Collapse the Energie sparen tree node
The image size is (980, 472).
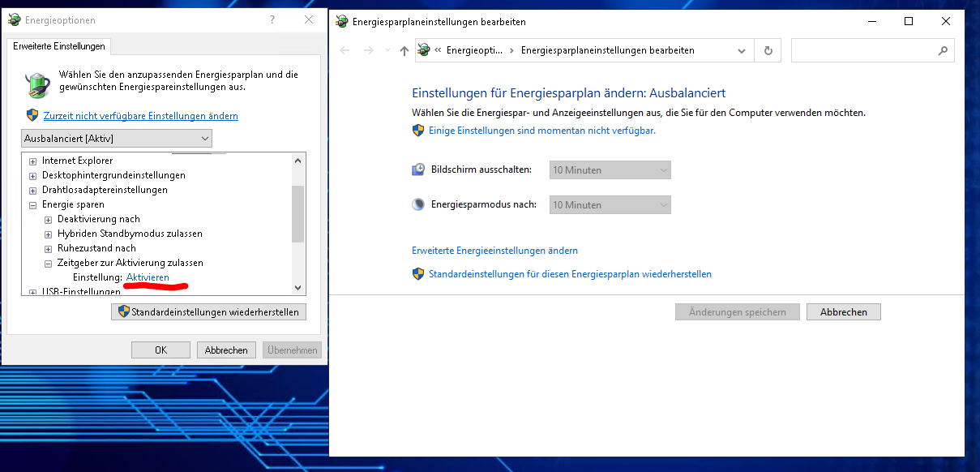coord(33,204)
